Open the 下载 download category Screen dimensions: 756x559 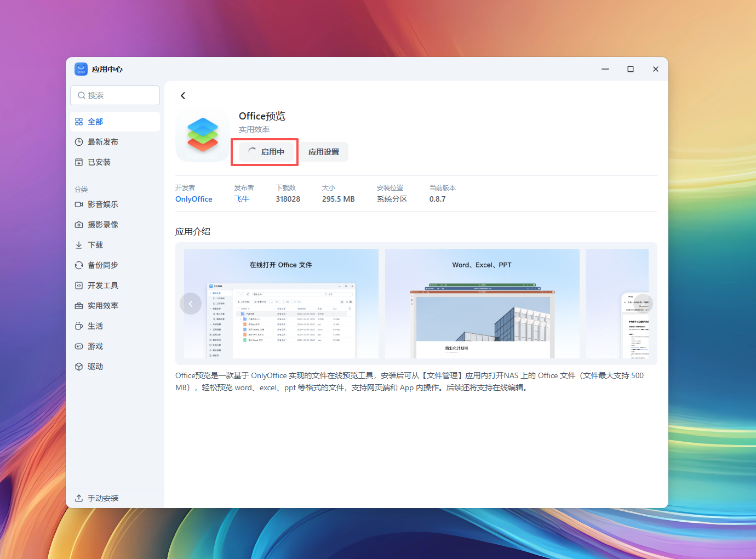click(x=95, y=245)
